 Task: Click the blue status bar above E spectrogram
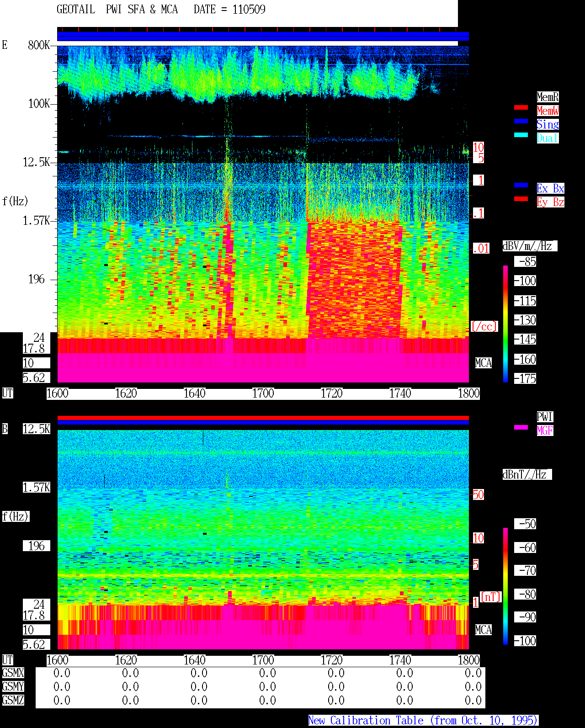(263, 37)
